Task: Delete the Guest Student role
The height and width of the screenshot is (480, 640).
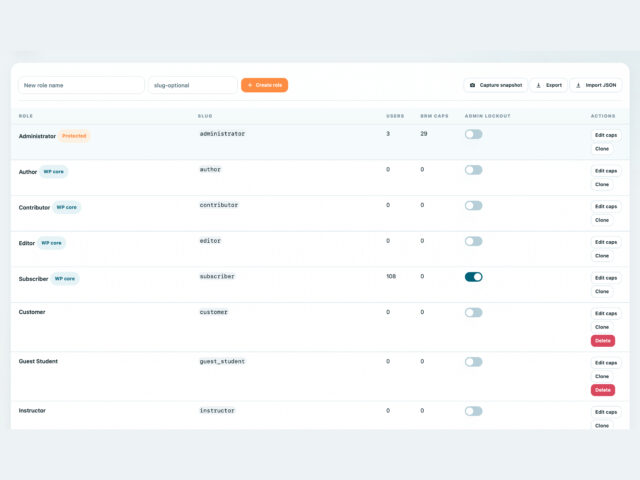Action: 603,390
